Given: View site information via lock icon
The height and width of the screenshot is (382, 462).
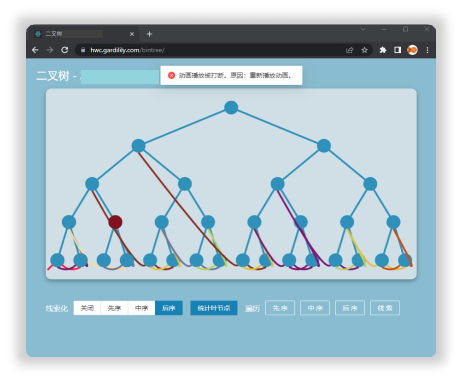Looking at the screenshot, I should [x=83, y=50].
